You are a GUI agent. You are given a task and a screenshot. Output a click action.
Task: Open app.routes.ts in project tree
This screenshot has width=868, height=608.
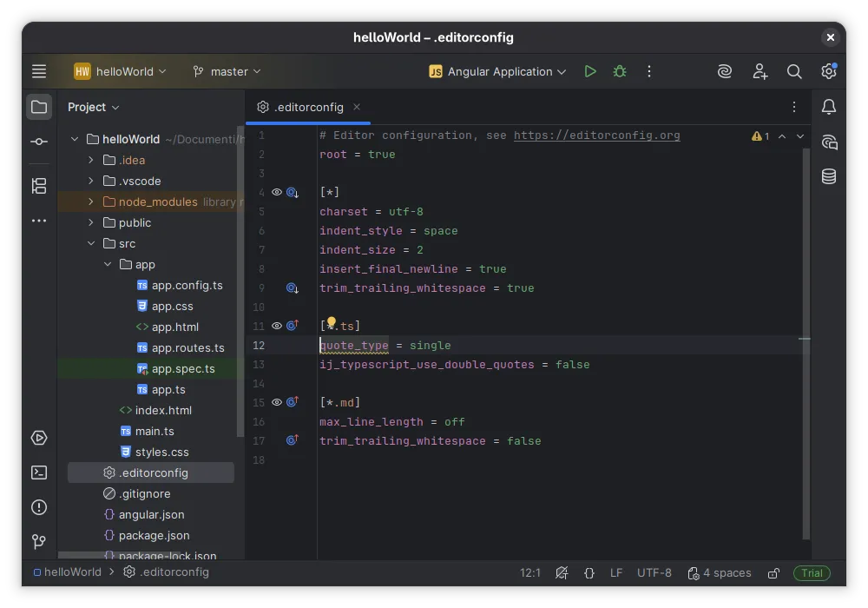click(x=187, y=347)
